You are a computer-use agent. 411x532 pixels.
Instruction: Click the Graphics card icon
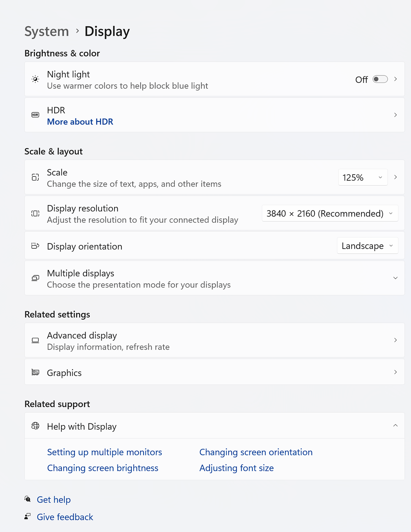[35, 372]
